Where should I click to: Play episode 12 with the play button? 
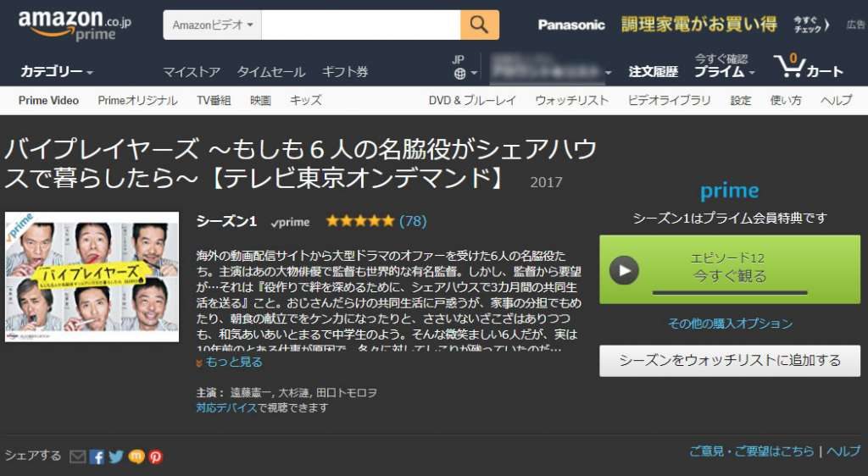624,270
